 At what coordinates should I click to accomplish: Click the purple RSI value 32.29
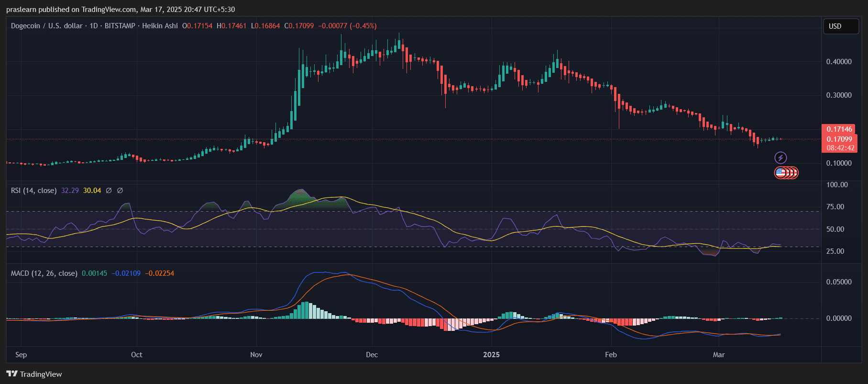[70, 191]
